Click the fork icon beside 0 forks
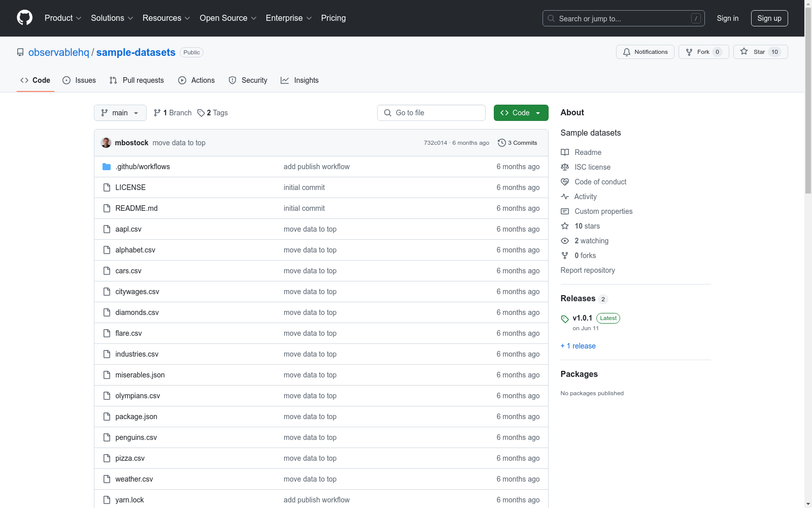This screenshot has width=812, height=508. 565,256
